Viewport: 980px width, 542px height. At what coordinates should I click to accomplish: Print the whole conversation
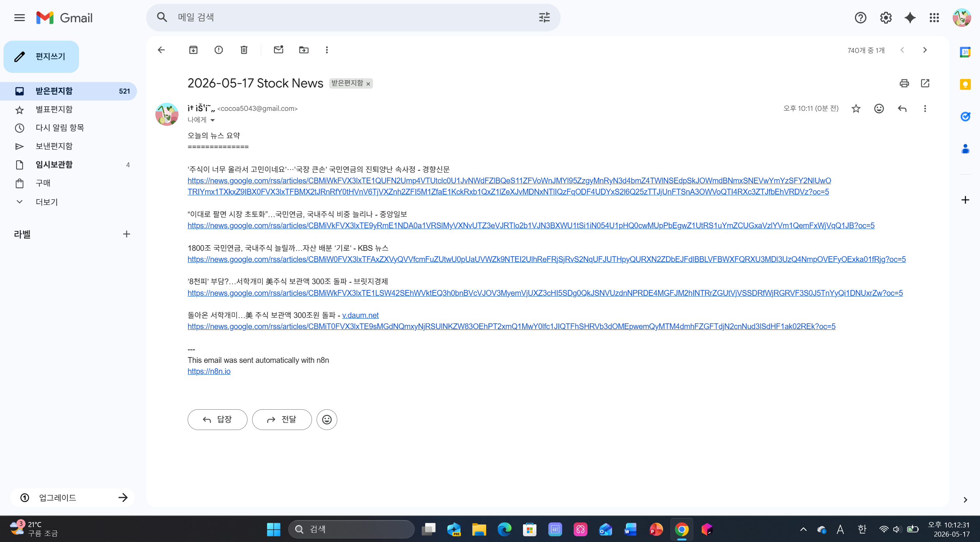(904, 83)
